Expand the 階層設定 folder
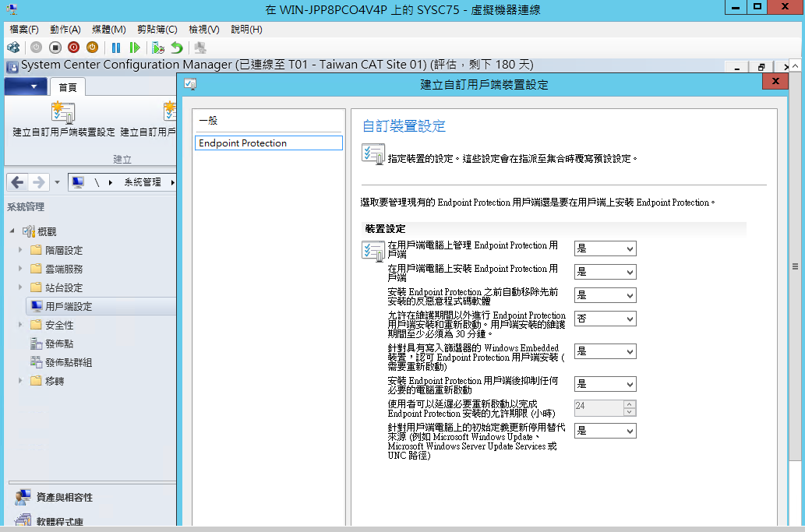The height and width of the screenshot is (532, 805). (20, 250)
